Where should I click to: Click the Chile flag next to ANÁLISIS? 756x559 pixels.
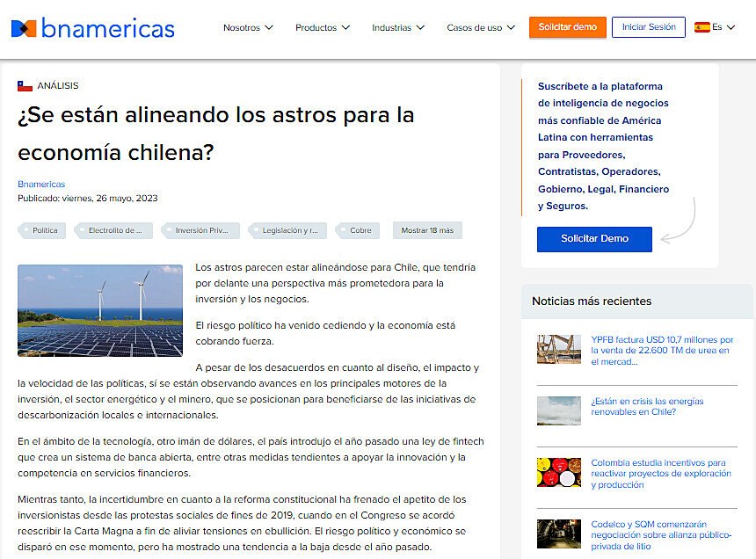(x=25, y=86)
